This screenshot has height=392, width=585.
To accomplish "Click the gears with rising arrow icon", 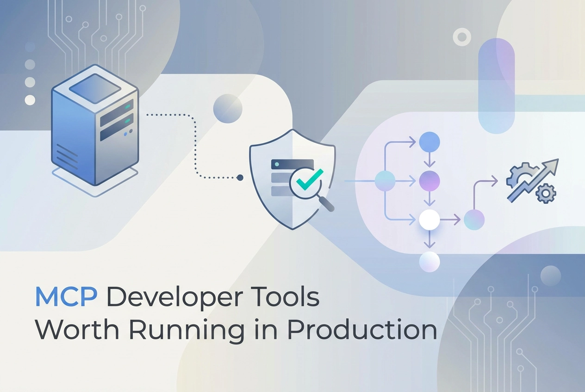I will [532, 180].
